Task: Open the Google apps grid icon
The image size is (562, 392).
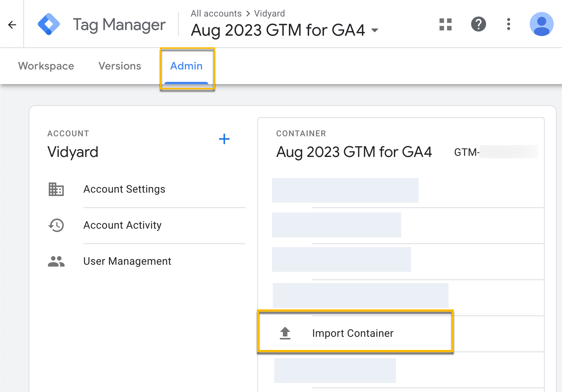Action: [x=446, y=24]
